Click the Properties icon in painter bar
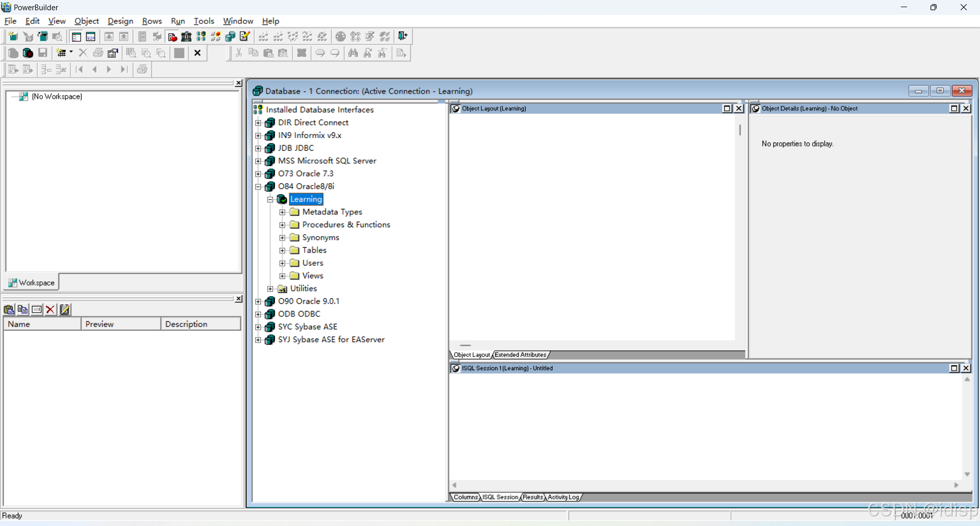980x526 pixels. (113, 53)
